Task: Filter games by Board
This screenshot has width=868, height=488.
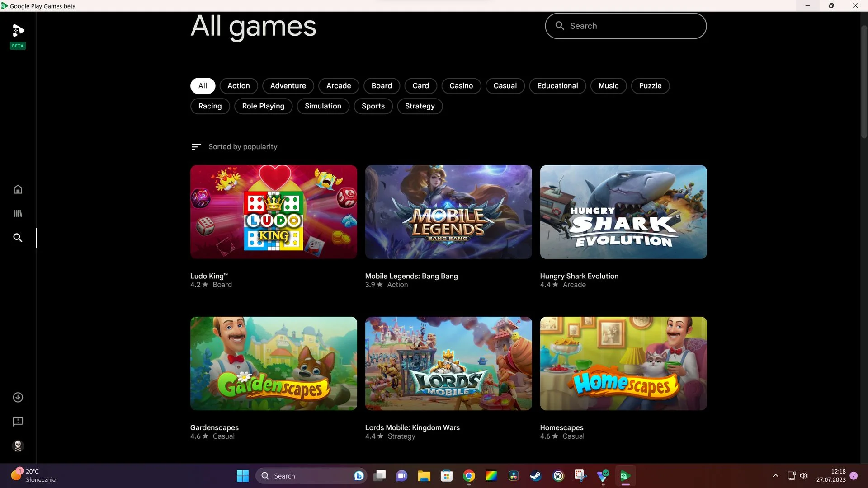Action: pos(382,86)
